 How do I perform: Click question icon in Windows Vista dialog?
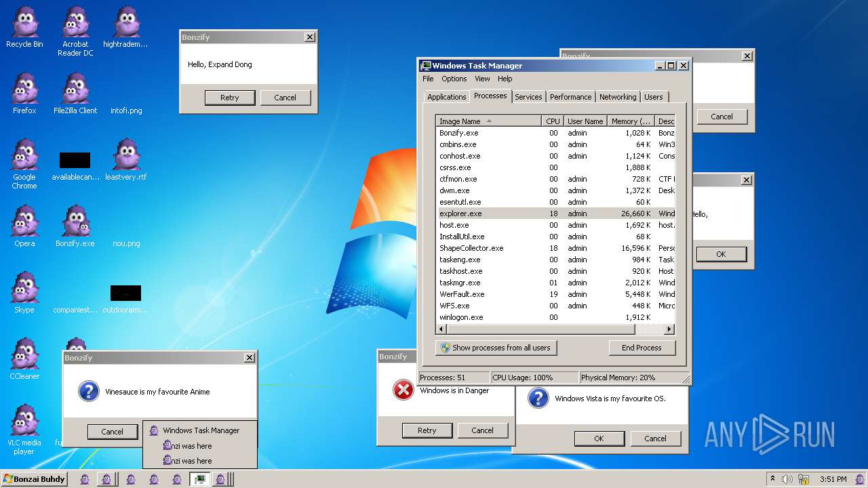(x=538, y=398)
